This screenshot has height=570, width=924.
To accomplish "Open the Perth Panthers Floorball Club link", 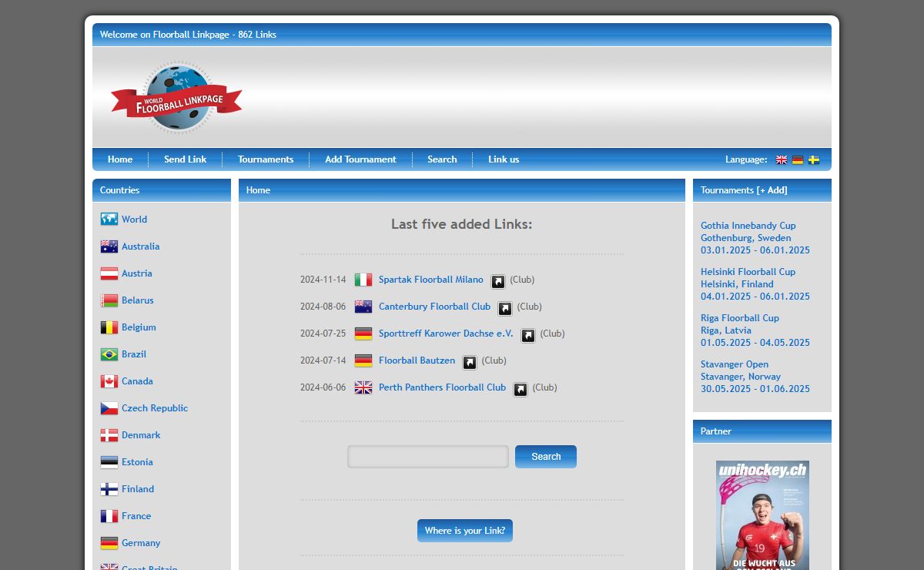I will click(x=442, y=387).
